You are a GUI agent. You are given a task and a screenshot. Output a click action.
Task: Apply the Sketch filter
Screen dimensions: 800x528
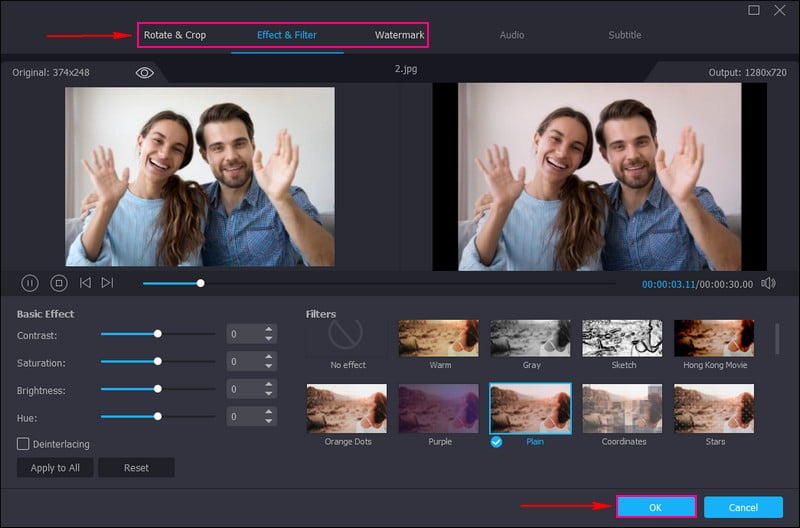coord(623,338)
